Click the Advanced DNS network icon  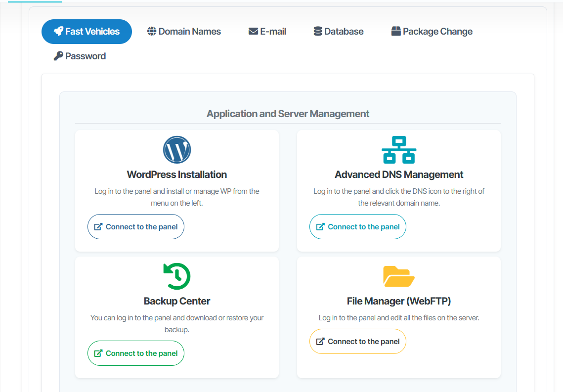399,150
